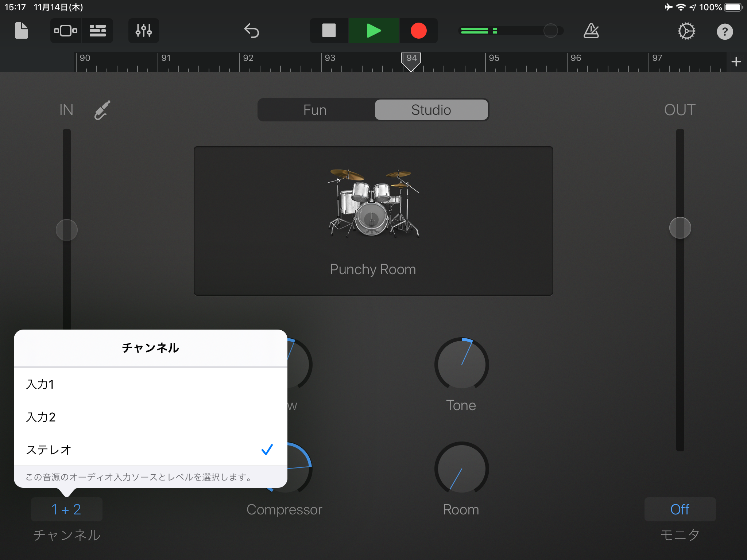Switch to the Fun tab
Image resolution: width=747 pixels, height=560 pixels.
click(x=315, y=110)
